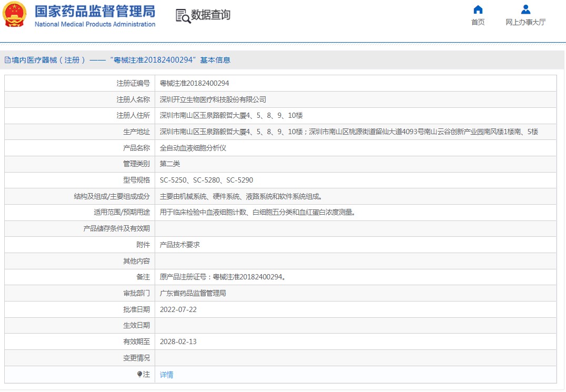Click the 数据查询 heading text
566x392 pixels.
click(x=210, y=15)
